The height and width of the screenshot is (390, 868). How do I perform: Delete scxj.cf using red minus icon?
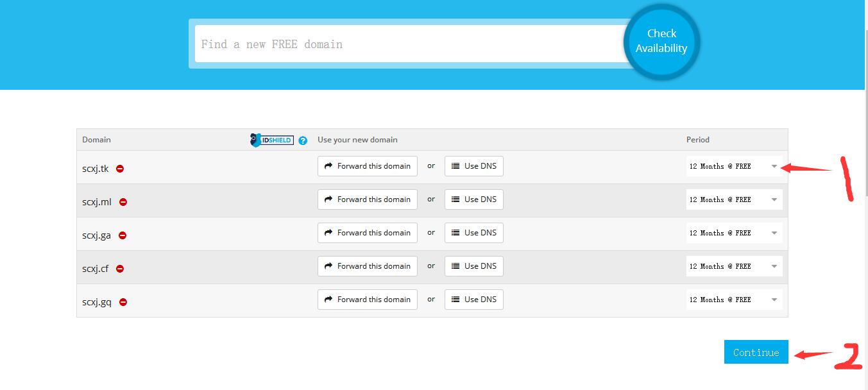[x=120, y=269]
